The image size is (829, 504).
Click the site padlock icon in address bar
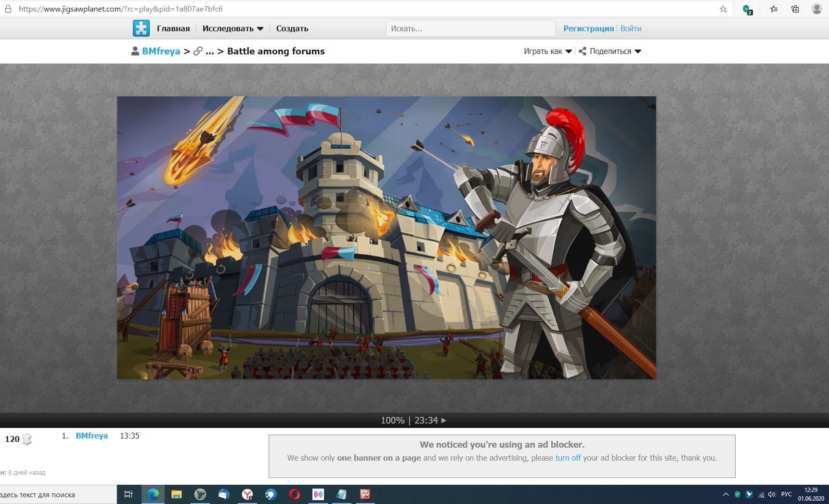(8, 9)
